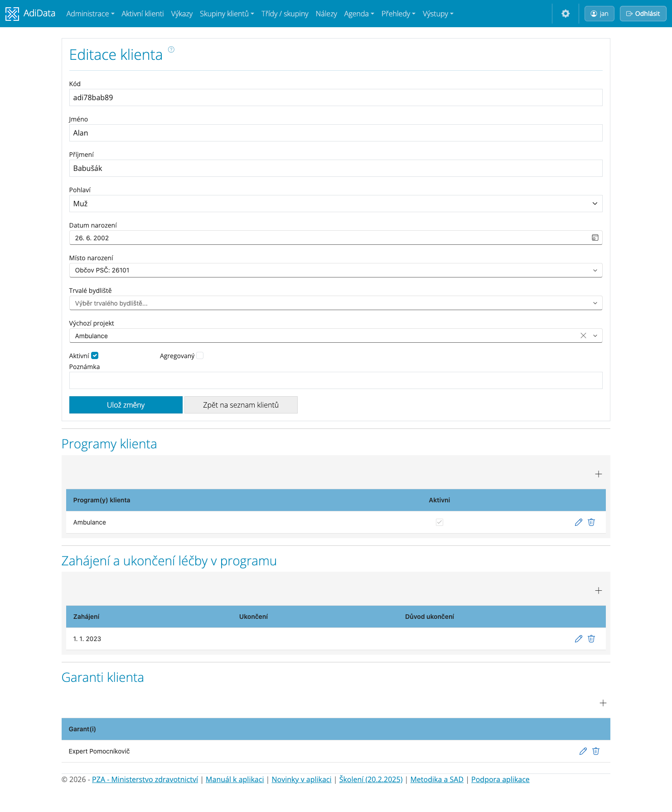Open calendar picker in Datum narození
Image resolution: width=672 pixels, height=812 pixels.
tap(595, 238)
